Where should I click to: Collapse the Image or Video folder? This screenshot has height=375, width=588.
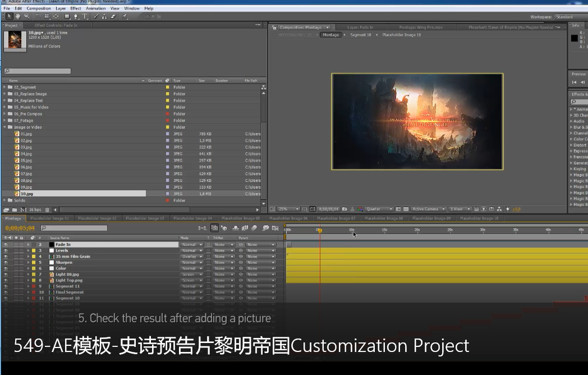click(4, 127)
